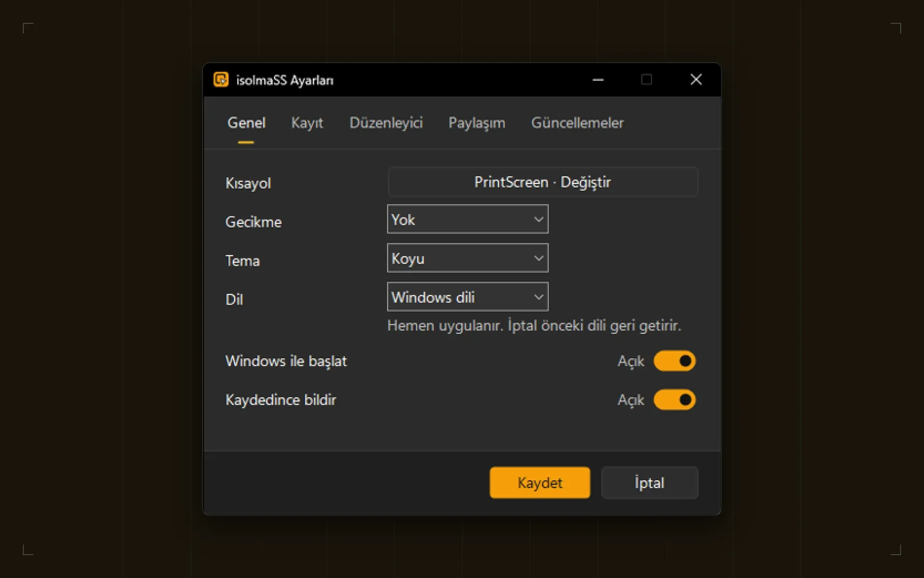
Task: Switch to the Genel tab
Action: [x=246, y=123]
